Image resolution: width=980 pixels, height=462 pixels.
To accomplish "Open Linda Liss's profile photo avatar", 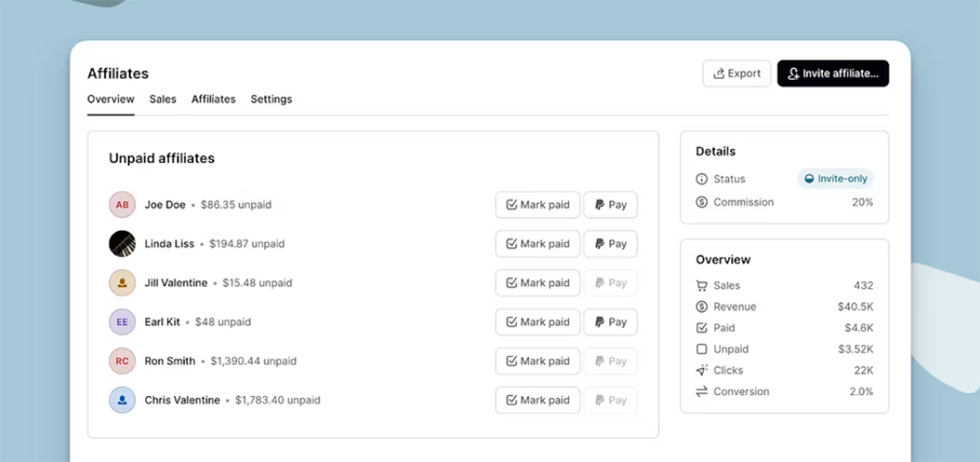I will 122,244.
